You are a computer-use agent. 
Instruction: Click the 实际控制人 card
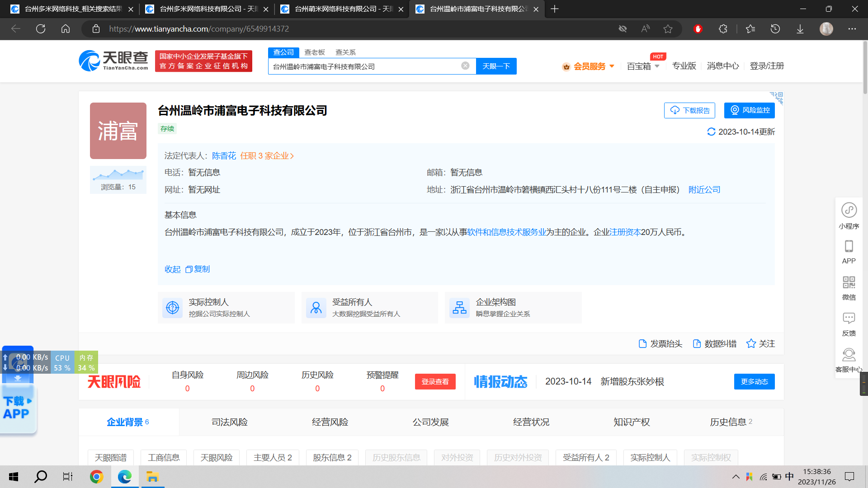226,308
